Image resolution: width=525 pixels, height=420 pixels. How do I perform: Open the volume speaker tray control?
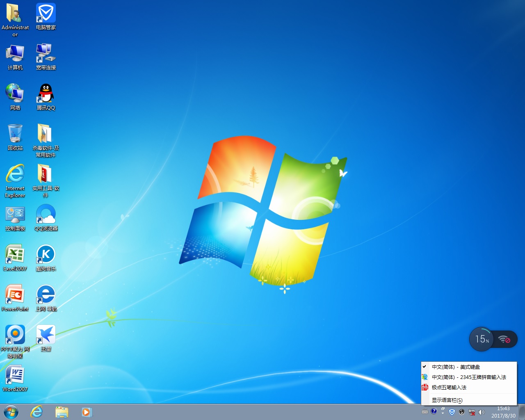[x=482, y=412]
